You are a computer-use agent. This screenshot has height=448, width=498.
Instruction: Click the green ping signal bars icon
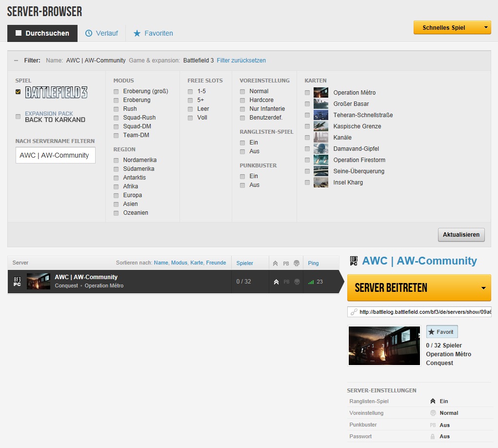tap(311, 282)
